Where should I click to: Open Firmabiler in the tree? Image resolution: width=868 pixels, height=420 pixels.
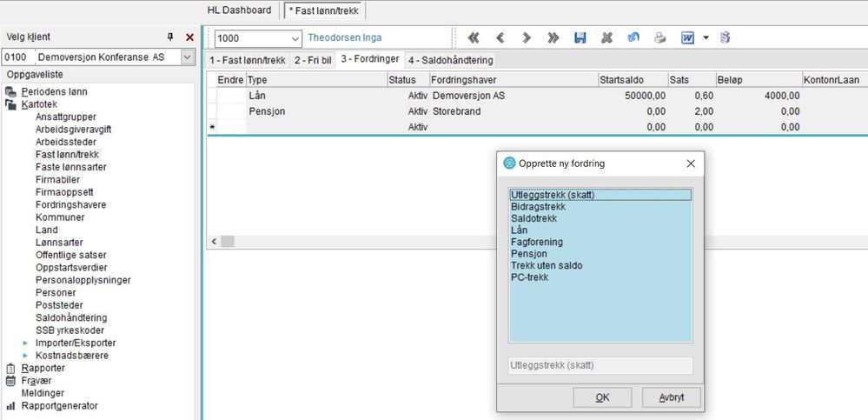[57, 179]
